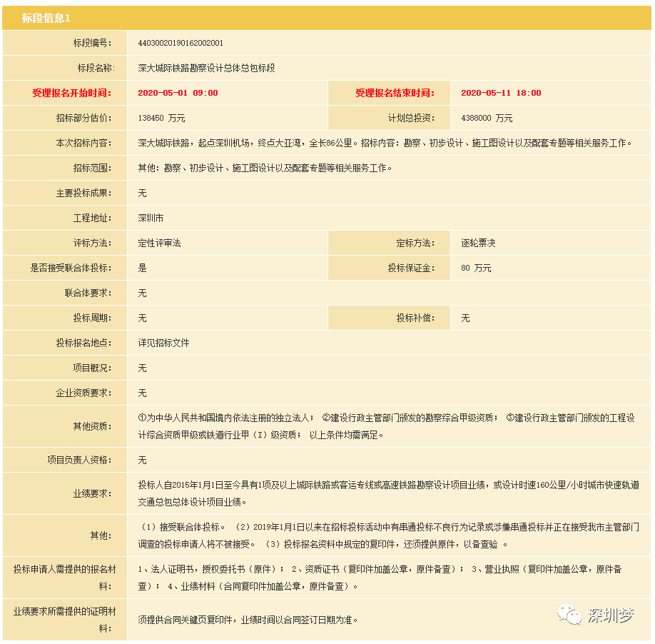Click the 定标方法 label

point(415,243)
